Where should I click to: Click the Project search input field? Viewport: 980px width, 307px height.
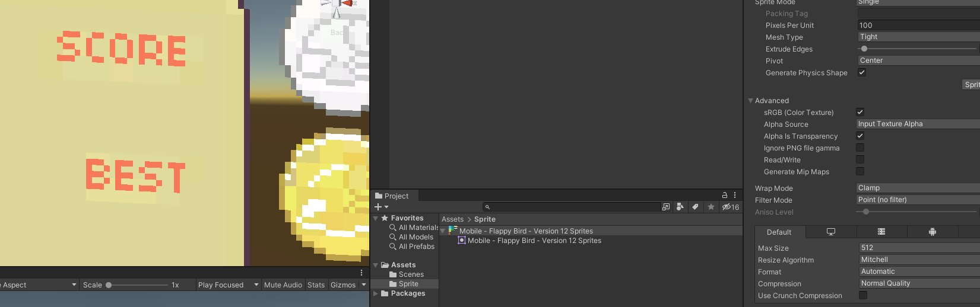click(571, 207)
